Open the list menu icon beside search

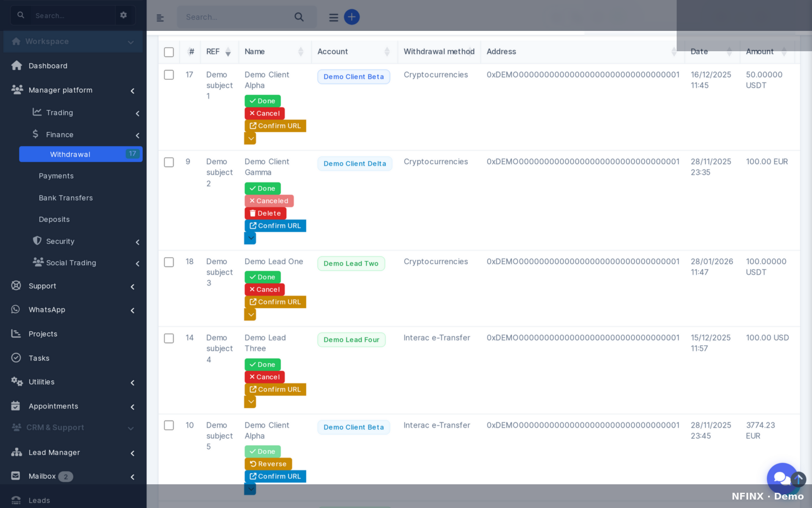[x=334, y=17]
